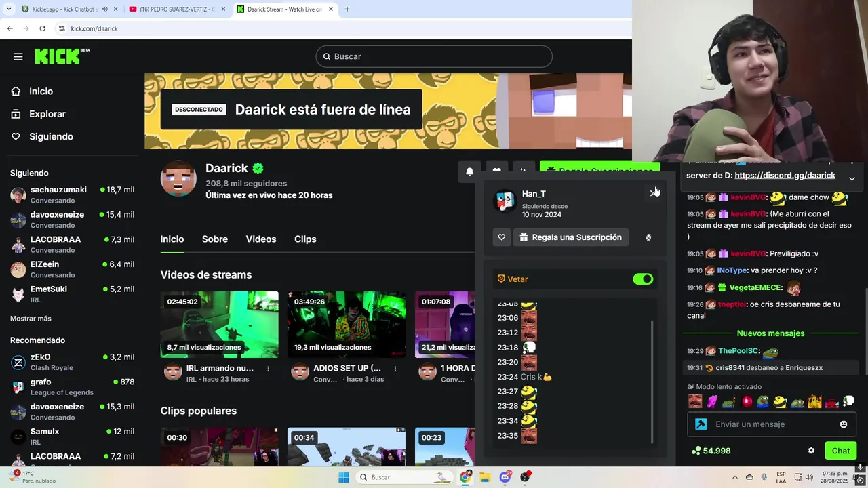This screenshot has width=868, height=488.
Task: Click tneptlol username in chat
Action: click(731, 304)
